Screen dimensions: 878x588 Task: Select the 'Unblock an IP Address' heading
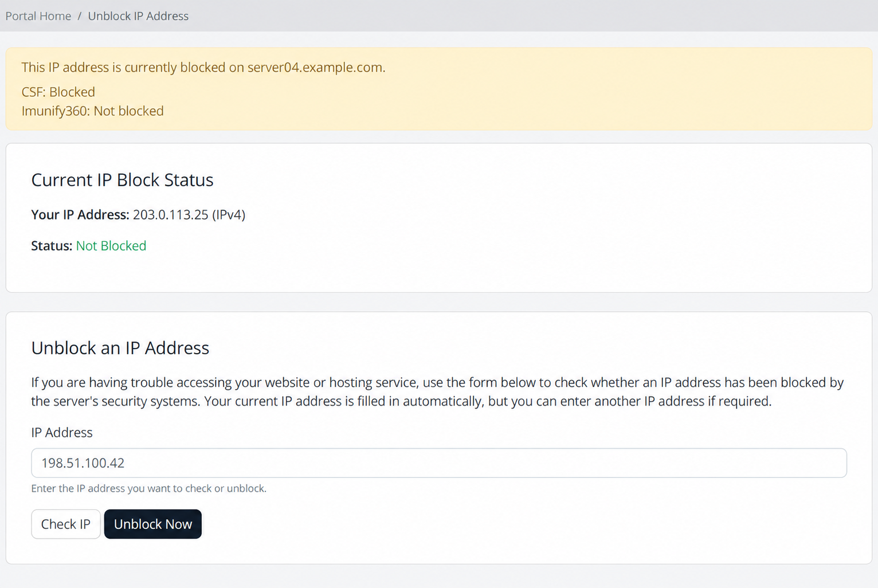coord(120,348)
